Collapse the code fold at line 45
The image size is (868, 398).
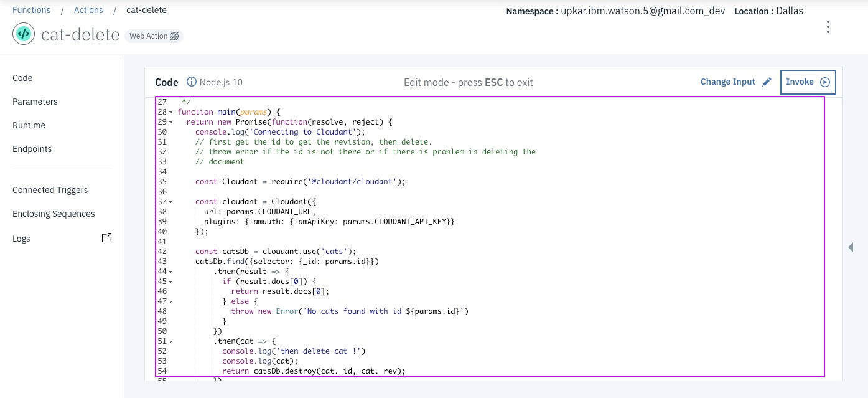170,282
